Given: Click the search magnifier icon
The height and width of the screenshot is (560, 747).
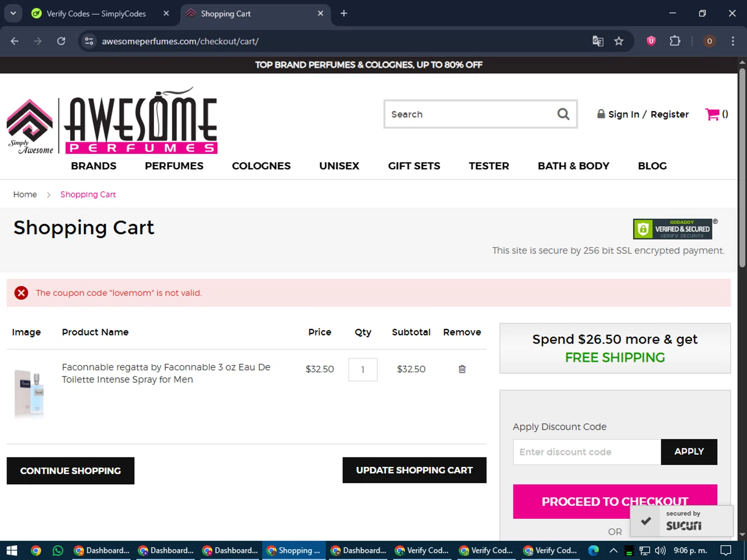Looking at the screenshot, I should click(563, 114).
